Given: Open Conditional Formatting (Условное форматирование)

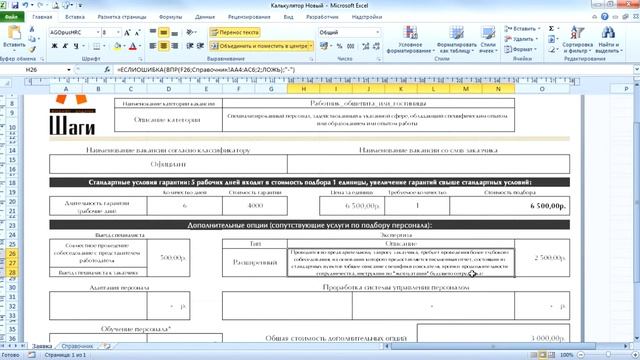Looking at the screenshot, I should click(x=410, y=40).
